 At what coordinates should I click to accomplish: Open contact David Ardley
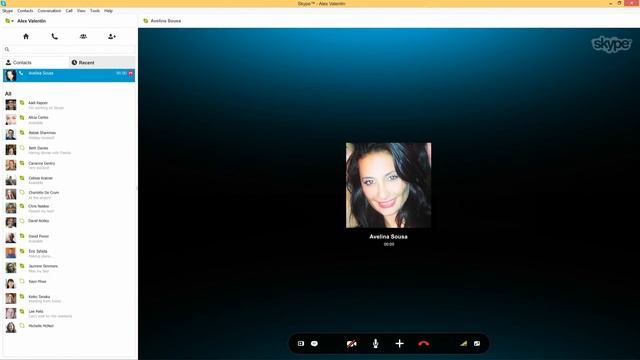pyautogui.click(x=69, y=222)
